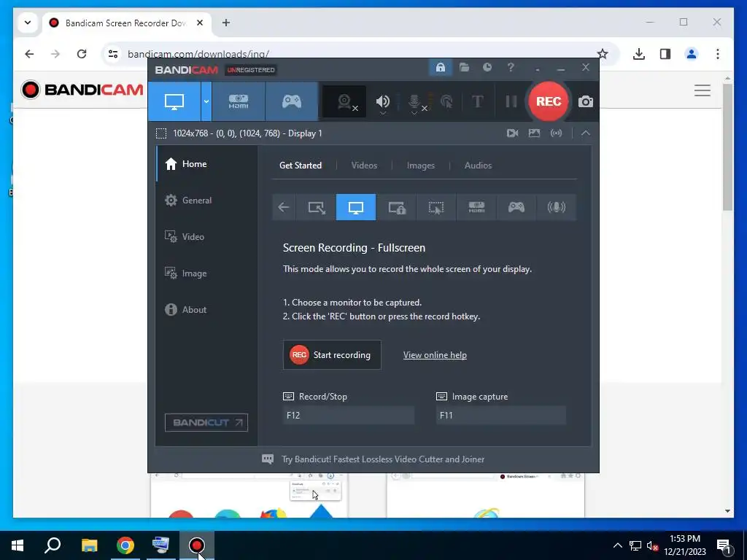Collapse the panel with the up chevron
This screenshot has height=560, width=747.
point(586,133)
